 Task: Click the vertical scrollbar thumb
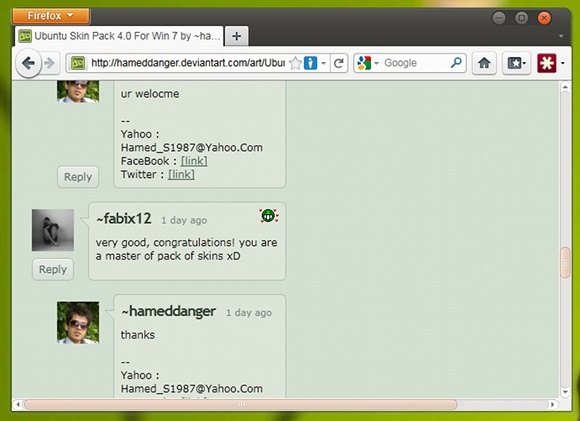(x=565, y=262)
